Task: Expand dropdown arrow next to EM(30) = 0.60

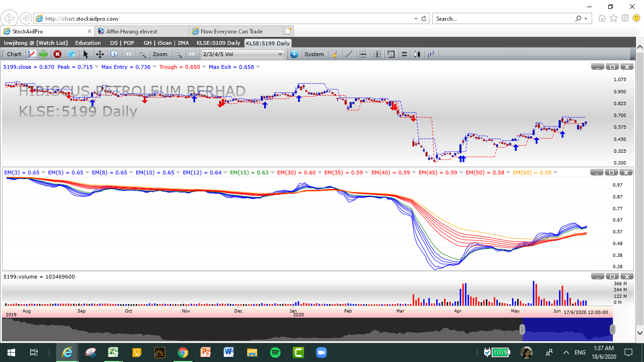Action: point(320,173)
